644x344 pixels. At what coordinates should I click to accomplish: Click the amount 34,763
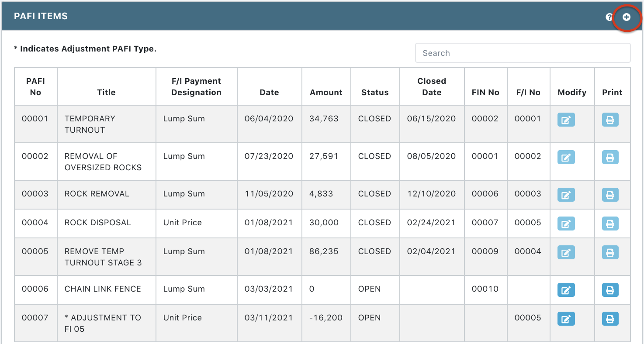pos(324,118)
